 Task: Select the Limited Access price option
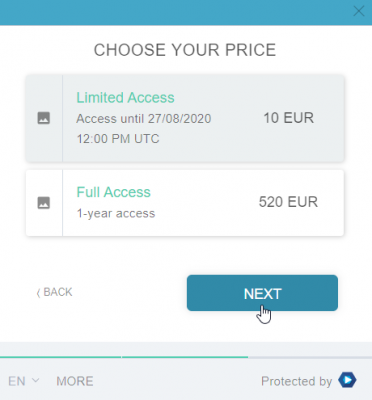[185, 118]
